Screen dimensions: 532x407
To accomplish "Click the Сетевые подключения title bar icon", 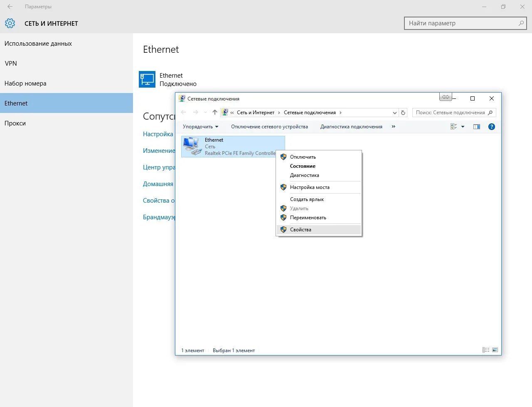I will point(182,98).
